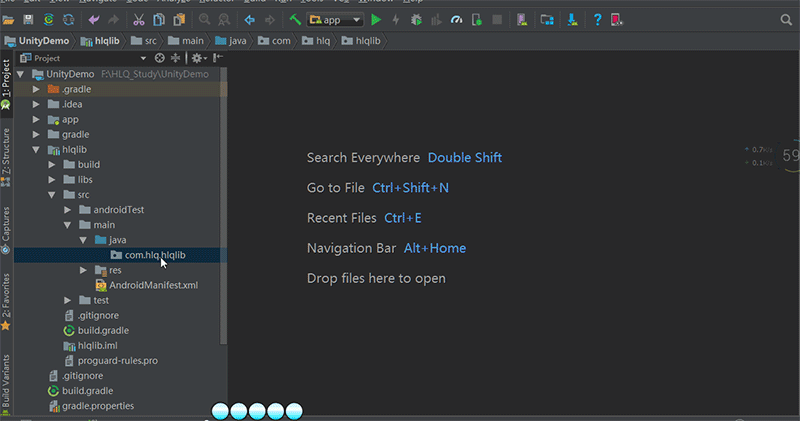Click the Save All floppy disk icon
800x421 pixels.
(27, 19)
